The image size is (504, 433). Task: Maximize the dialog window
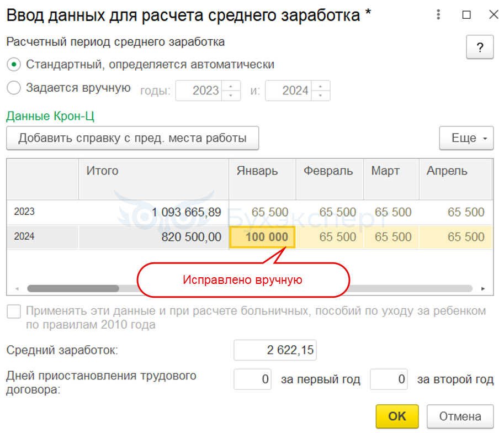(466, 15)
